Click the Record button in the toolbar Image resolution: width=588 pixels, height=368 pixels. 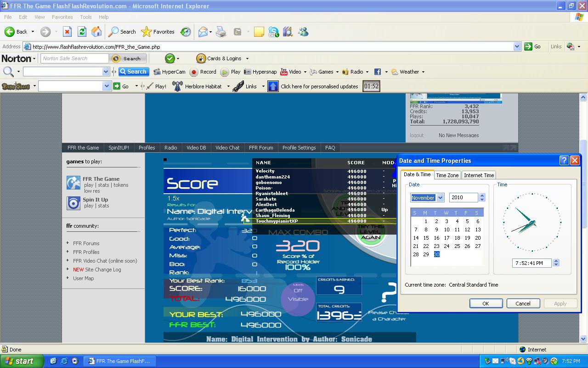[x=203, y=72]
